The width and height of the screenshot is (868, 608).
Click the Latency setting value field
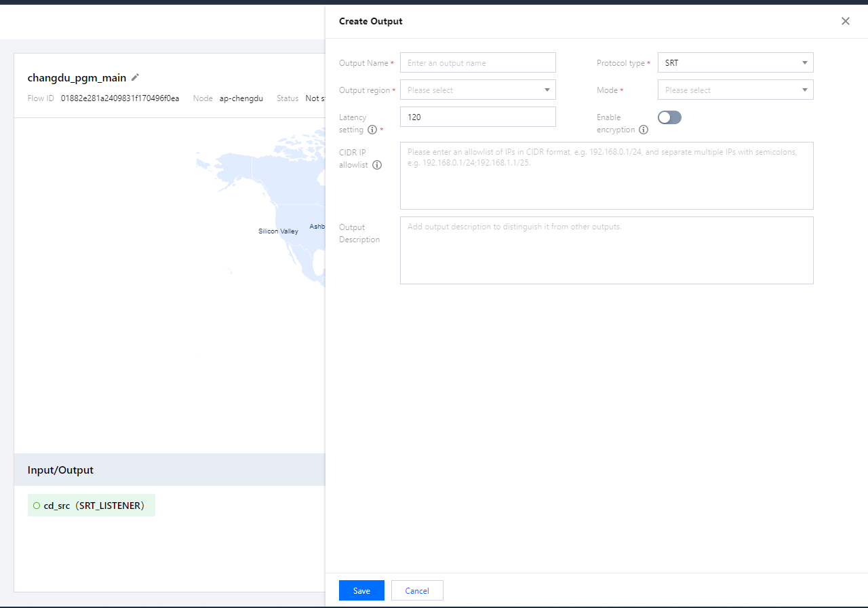[478, 117]
